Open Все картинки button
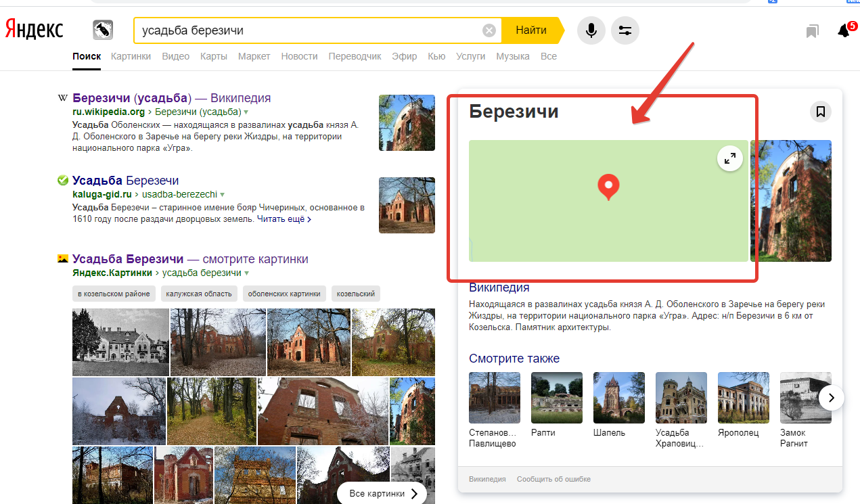Image resolution: width=860 pixels, height=504 pixels. pyautogui.click(x=382, y=494)
